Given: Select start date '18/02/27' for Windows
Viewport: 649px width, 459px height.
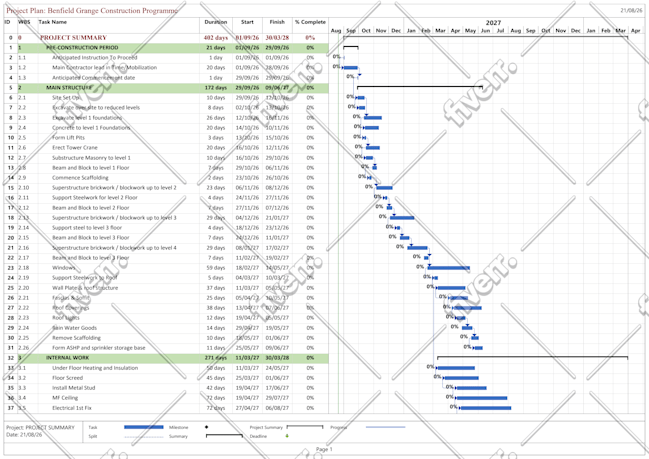Looking at the screenshot, I should click(x=247, y=268).
